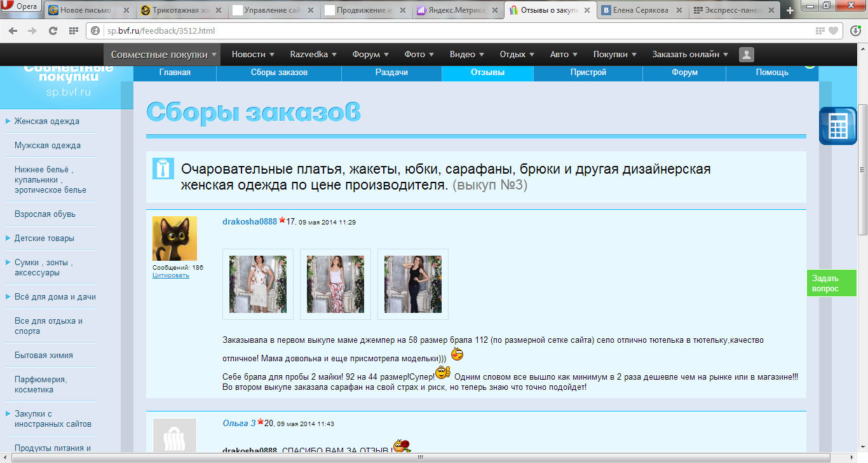
Task: Open the downloads icon in toolbar
Action: [x=855, y=31]
